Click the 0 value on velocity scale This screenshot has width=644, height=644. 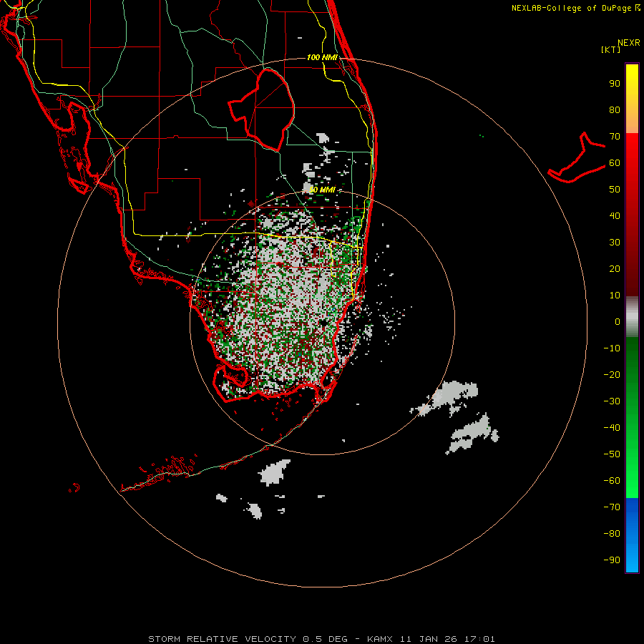[x=618, y=322]
